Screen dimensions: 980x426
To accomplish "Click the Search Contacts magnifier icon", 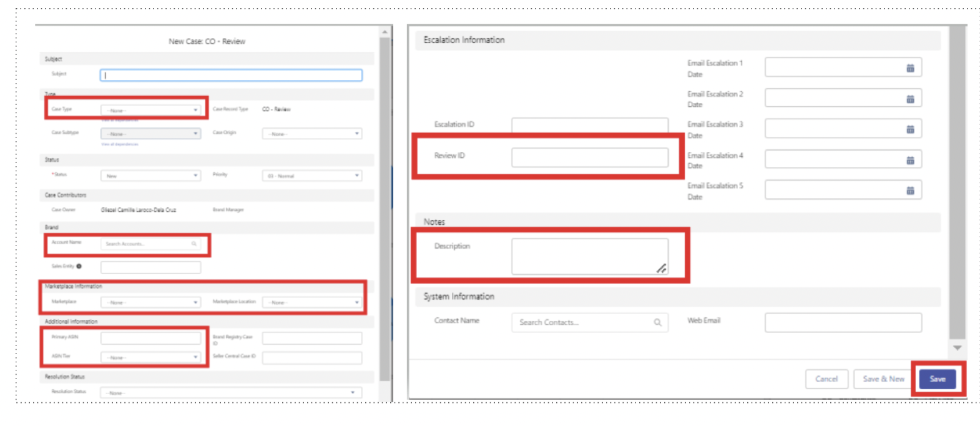I will [x=657, y=322].
